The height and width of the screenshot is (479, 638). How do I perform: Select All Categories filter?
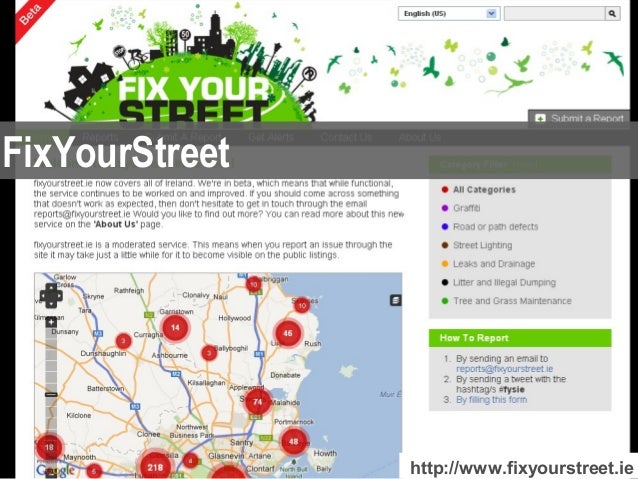(x=484, y=190)
